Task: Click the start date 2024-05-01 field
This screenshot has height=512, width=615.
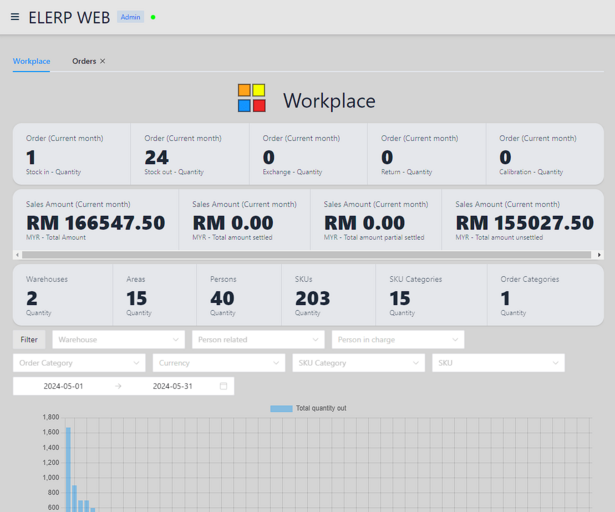Action: point(63,386)
